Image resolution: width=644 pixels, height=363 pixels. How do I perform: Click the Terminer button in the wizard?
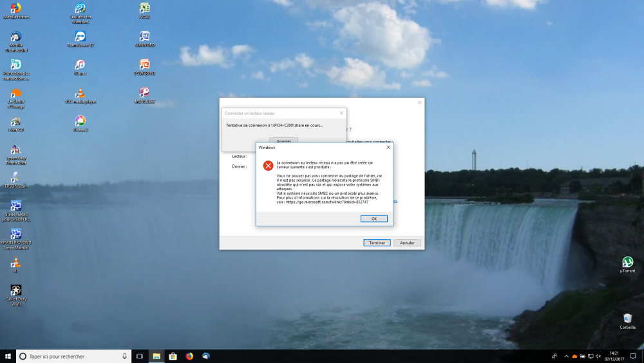tap(377, 243)
